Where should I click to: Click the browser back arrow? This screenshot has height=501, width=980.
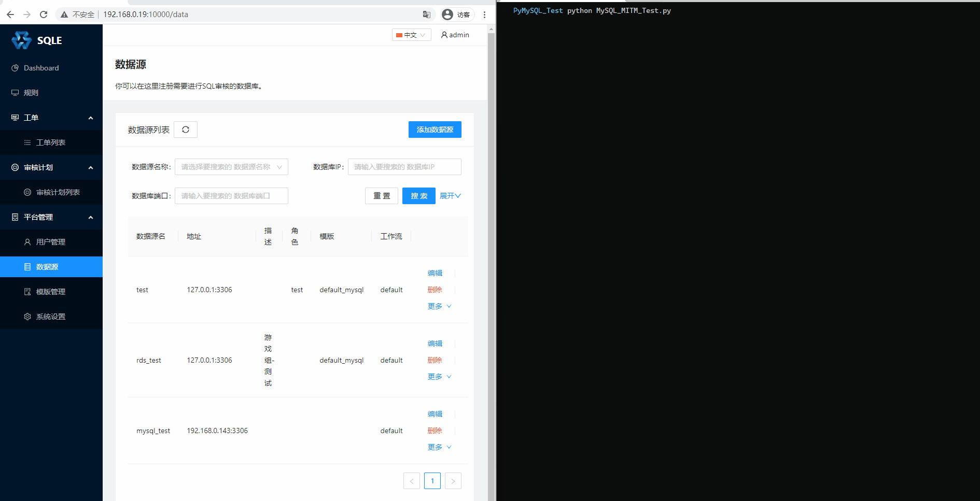(10, 15)
